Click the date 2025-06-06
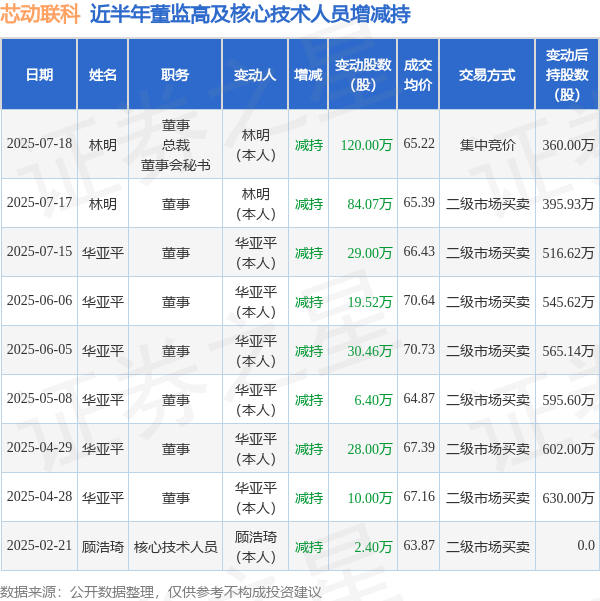This screenshot has height=601, width=600. pyautogui.click(x=39, y=301)
